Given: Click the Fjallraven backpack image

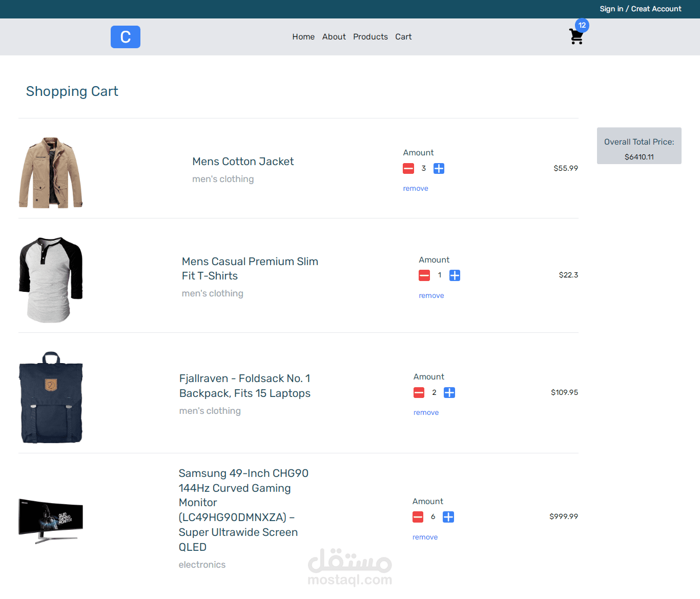Looking at the screenshot, I should tap(51, 397).
